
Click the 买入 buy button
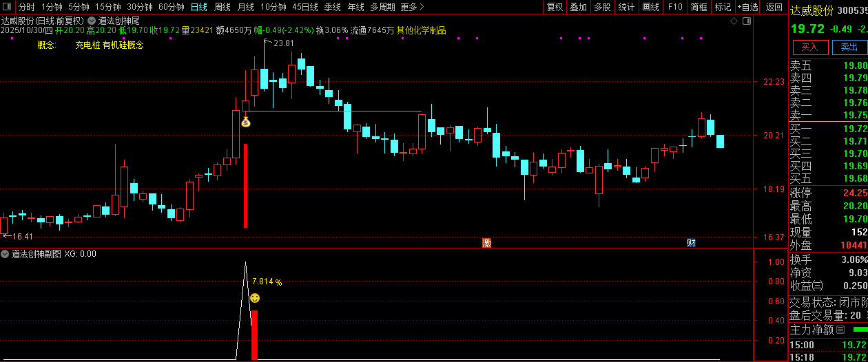pyautogui.click(x=809, y=47)
